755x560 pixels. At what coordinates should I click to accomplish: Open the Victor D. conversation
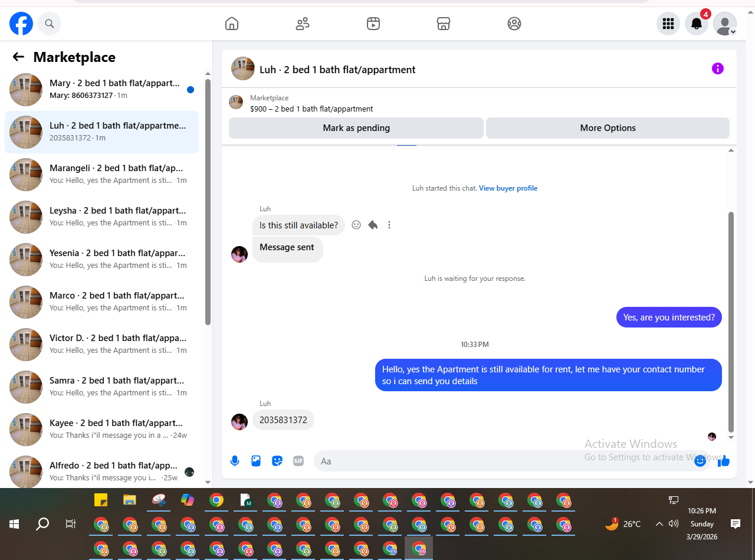point(101,345)
